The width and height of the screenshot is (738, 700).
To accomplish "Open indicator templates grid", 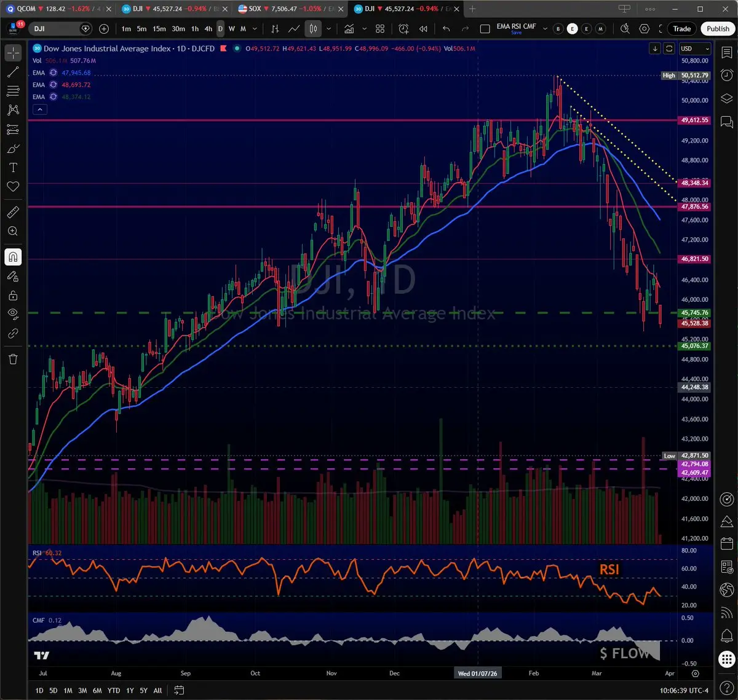I will [380, 29].
